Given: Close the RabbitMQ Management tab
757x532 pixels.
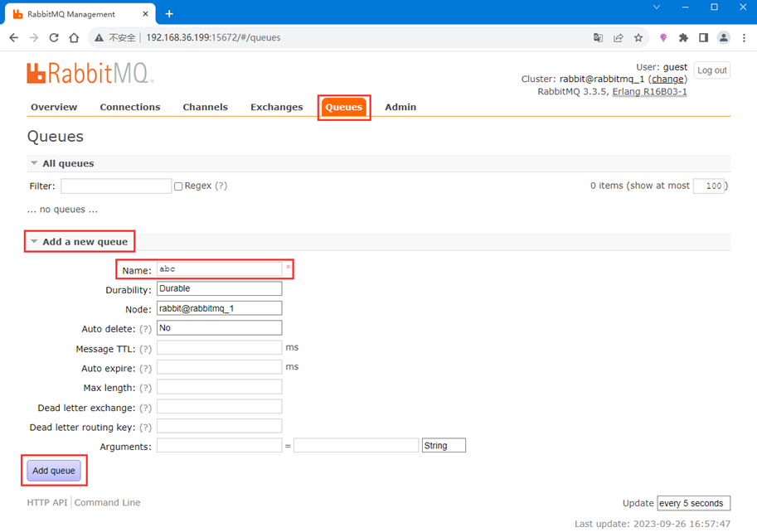Looking at the screenshot, I should pyautogui.click(x=145, y=14).
